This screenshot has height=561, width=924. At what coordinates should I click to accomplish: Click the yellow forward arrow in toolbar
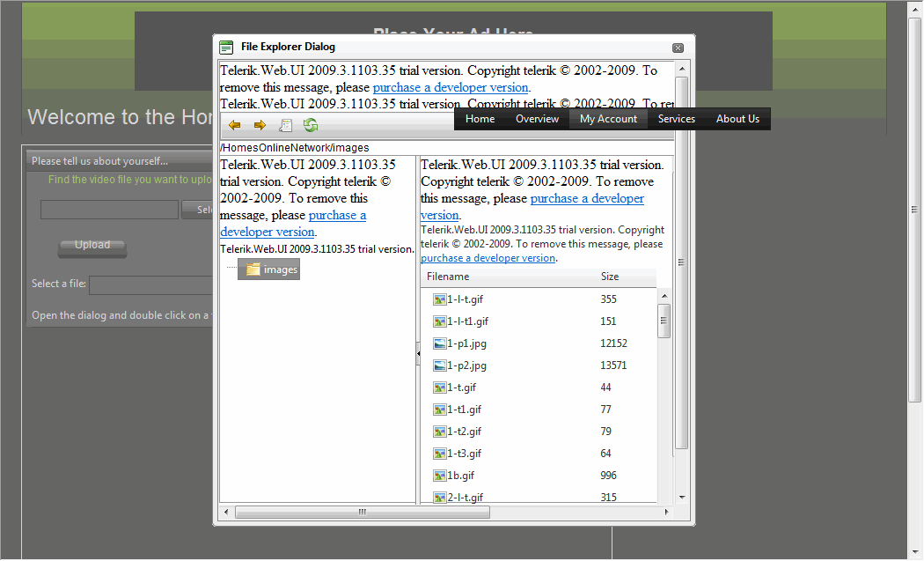point(260,125)
